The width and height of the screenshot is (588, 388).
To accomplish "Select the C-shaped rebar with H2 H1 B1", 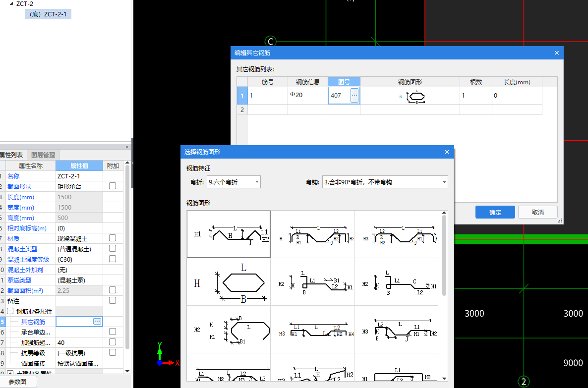I will 229,329.
